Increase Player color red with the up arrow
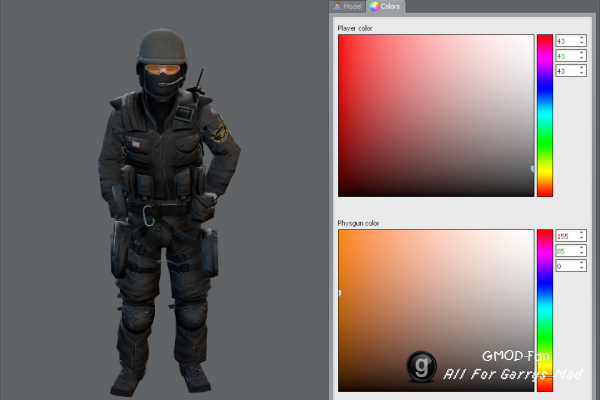Viewport: 600px width, 400px height. click(x=582, y=38)
